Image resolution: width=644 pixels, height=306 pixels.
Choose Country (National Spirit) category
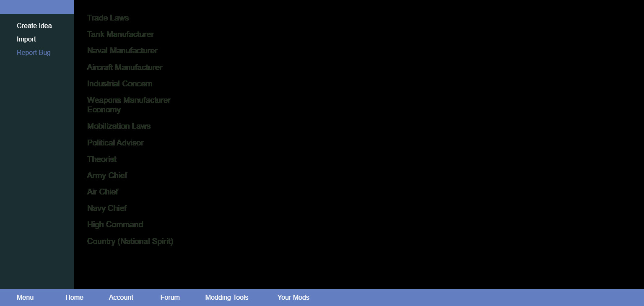[130, 241]
